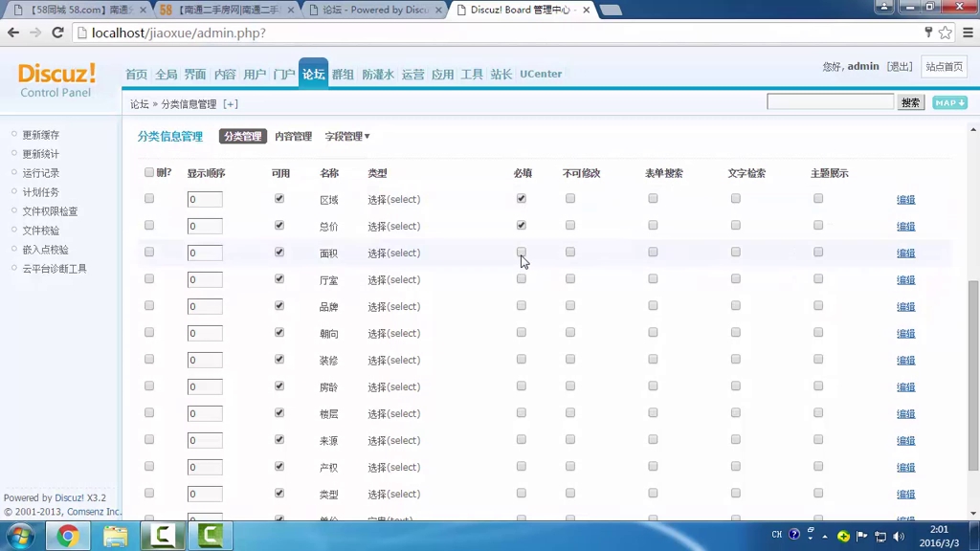Click the browser forward arrow
This screenshot has height=551, width=980.
35,33
